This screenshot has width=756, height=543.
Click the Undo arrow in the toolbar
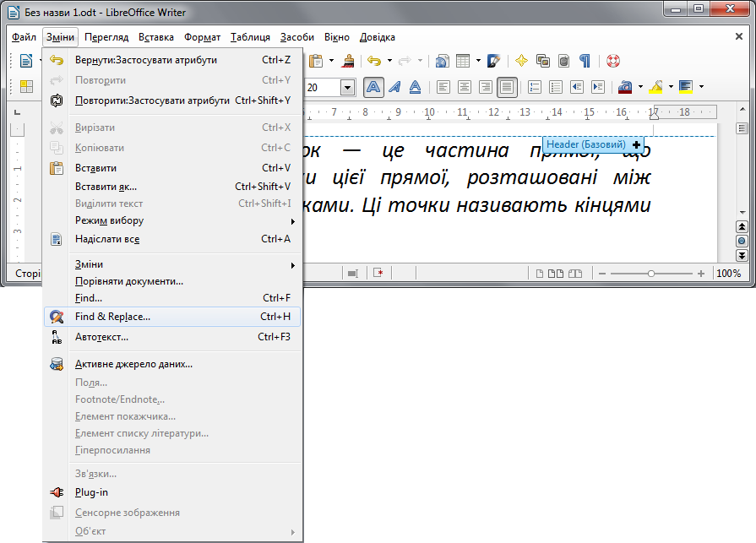pos(374,61)
